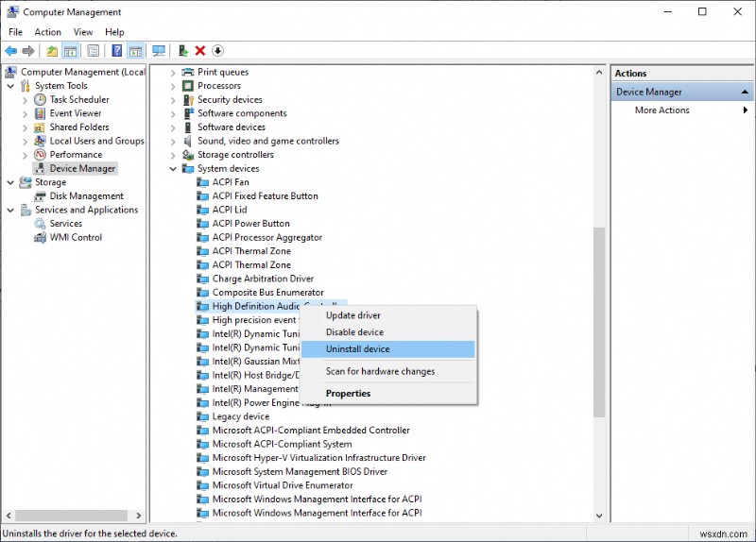Click the Disk Management icon
This screenshot has height=542, width=756.
click(x=40, y=196)
